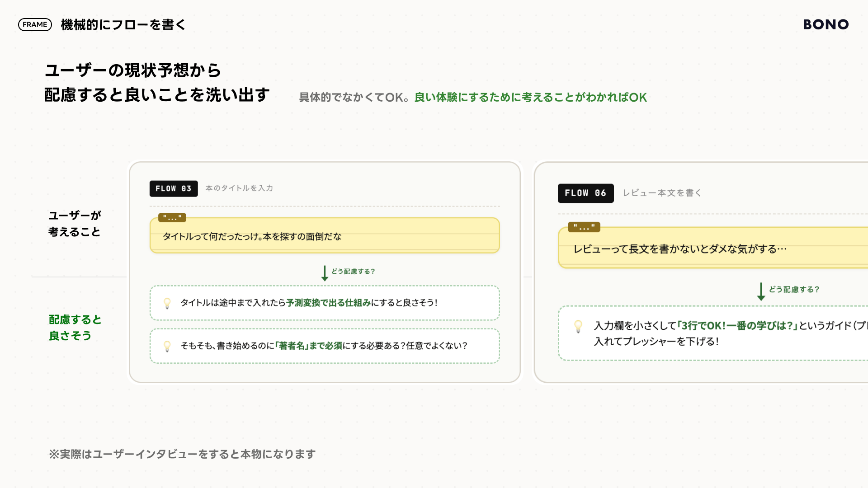
Task: Click the BONO logo
Action: point(826,24)
